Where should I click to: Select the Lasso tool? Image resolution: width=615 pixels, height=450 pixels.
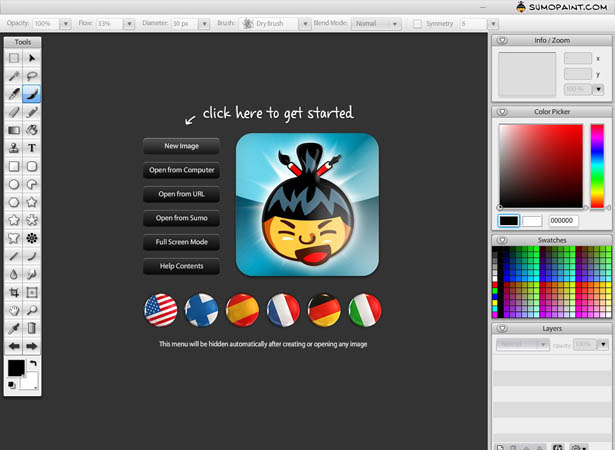(x=32, y=76)
